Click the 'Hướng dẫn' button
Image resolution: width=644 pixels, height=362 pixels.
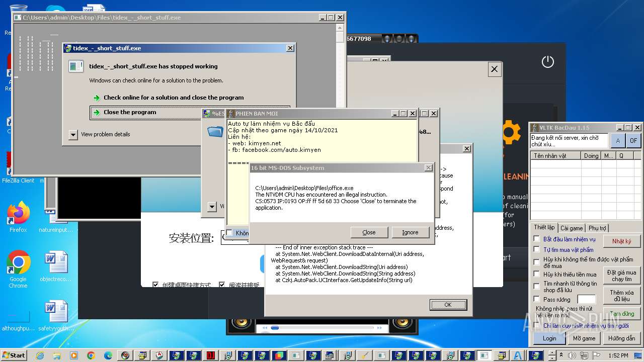[622, 338]
